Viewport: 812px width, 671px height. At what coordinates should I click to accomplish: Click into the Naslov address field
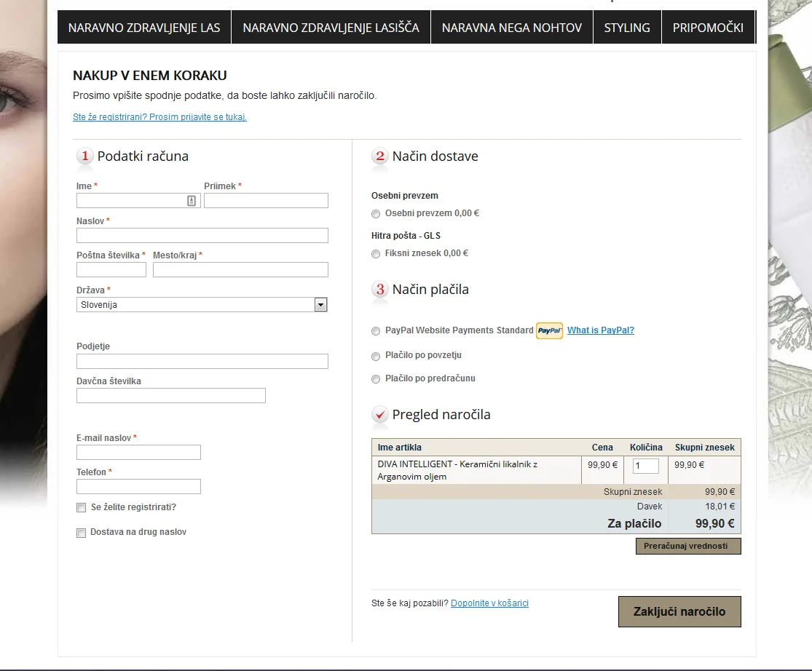202,235
